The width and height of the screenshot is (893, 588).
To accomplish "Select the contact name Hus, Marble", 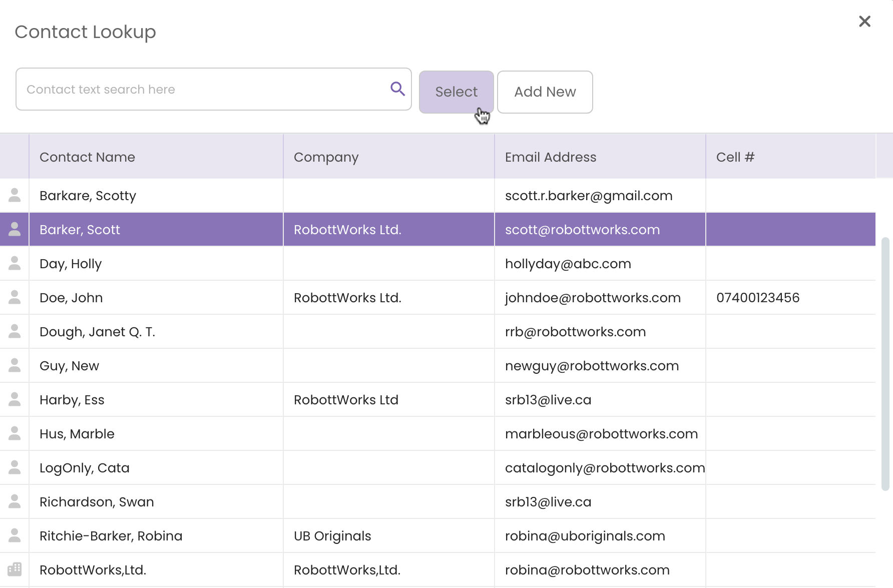I will point(77,434).
